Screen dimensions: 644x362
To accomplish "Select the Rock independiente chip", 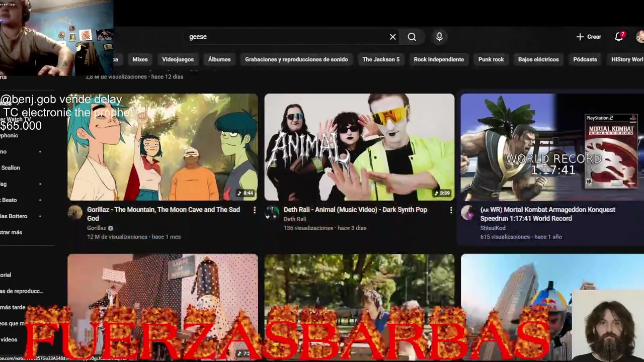I will (439, 59).
